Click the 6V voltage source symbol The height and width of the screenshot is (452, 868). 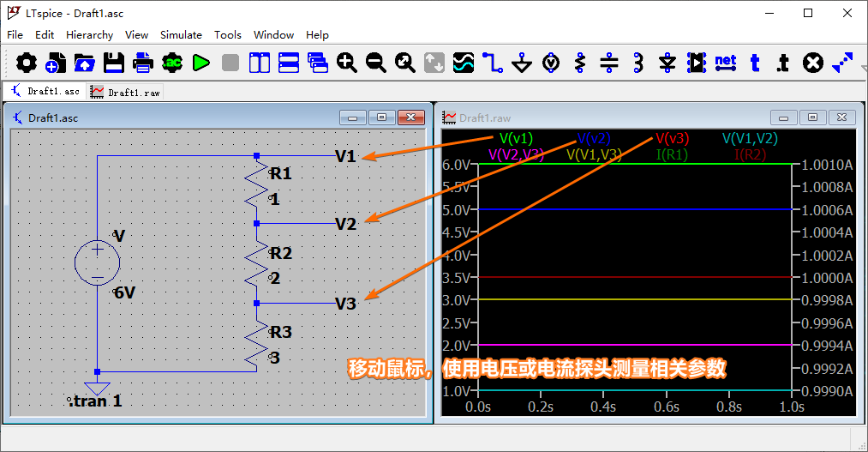tap(98, 262)
